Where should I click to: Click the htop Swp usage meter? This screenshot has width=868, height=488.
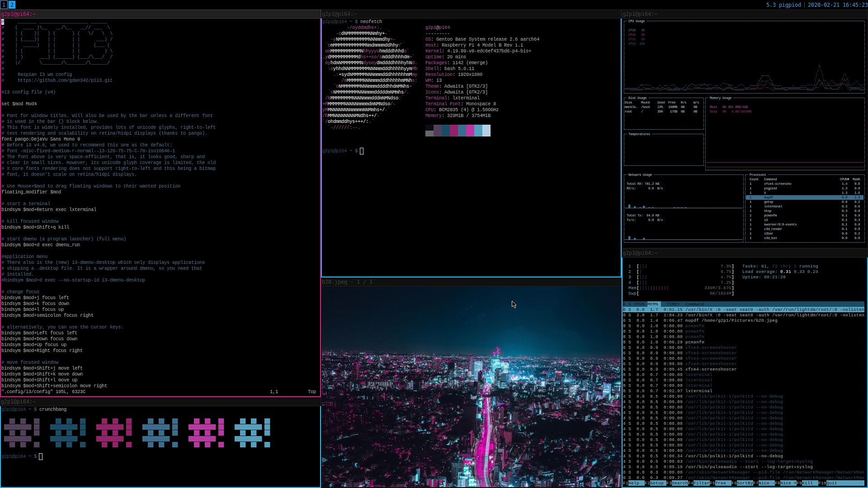tap(681, 293)
